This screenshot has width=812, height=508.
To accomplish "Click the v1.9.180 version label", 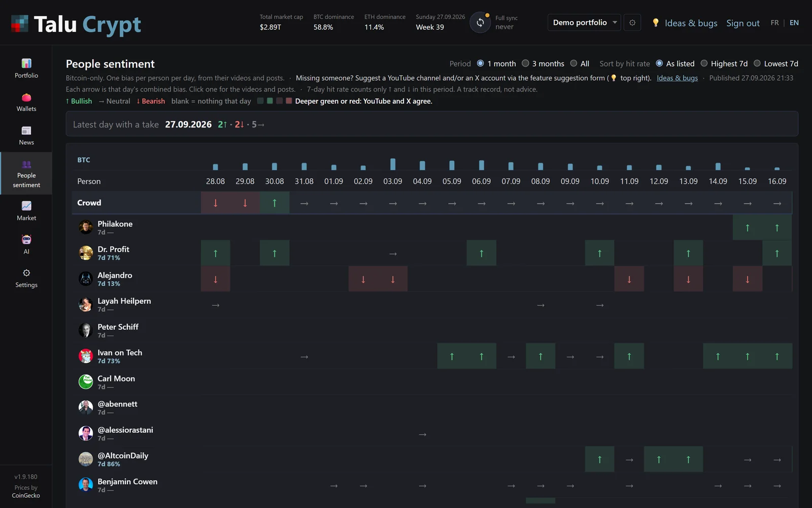I will tap(26, 477).
